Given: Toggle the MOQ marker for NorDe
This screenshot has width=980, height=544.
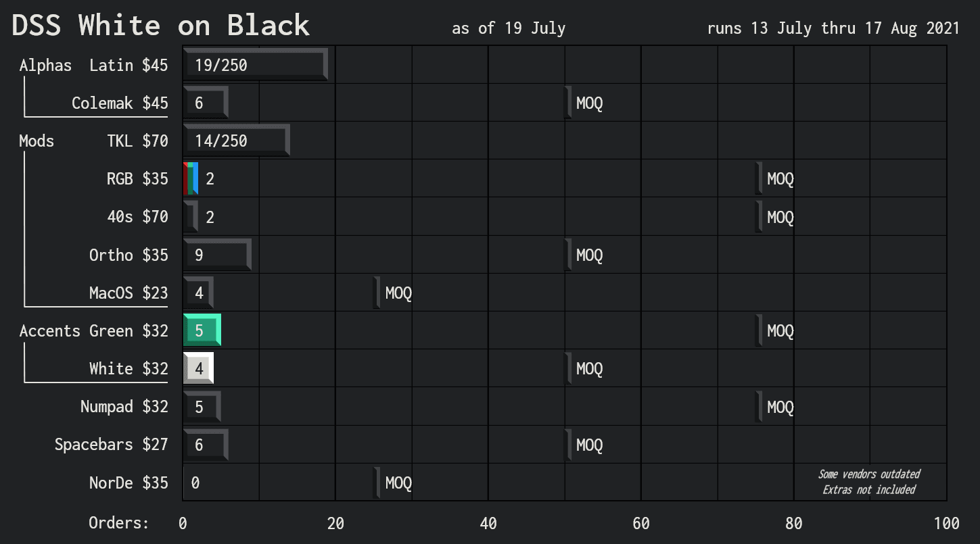Looking at the screenshot, I should point(378,482).
